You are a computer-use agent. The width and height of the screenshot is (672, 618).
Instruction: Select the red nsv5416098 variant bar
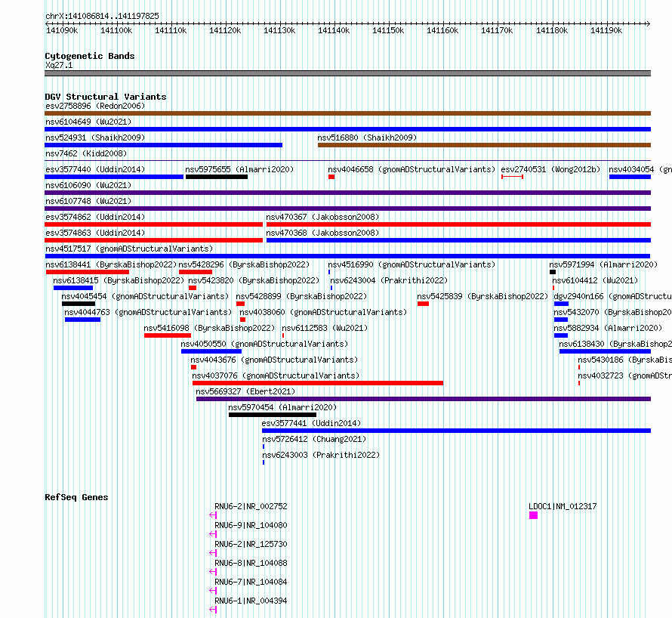coord(168,335)
